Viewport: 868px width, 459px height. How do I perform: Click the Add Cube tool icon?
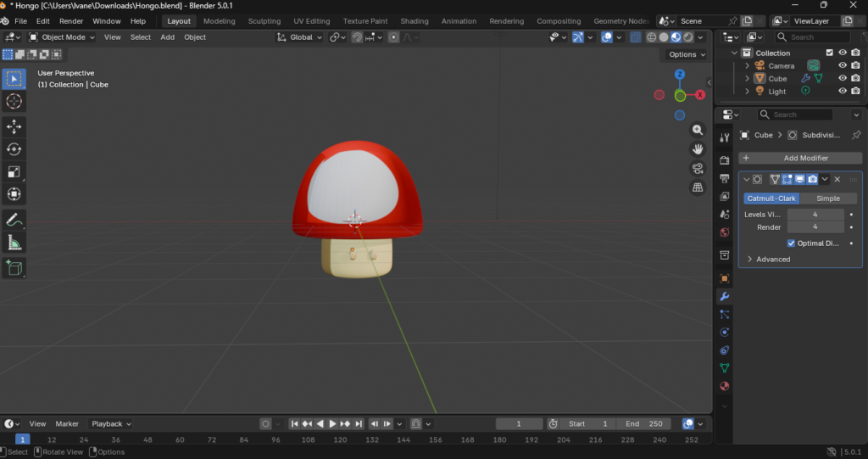click(x=14, y=268)
